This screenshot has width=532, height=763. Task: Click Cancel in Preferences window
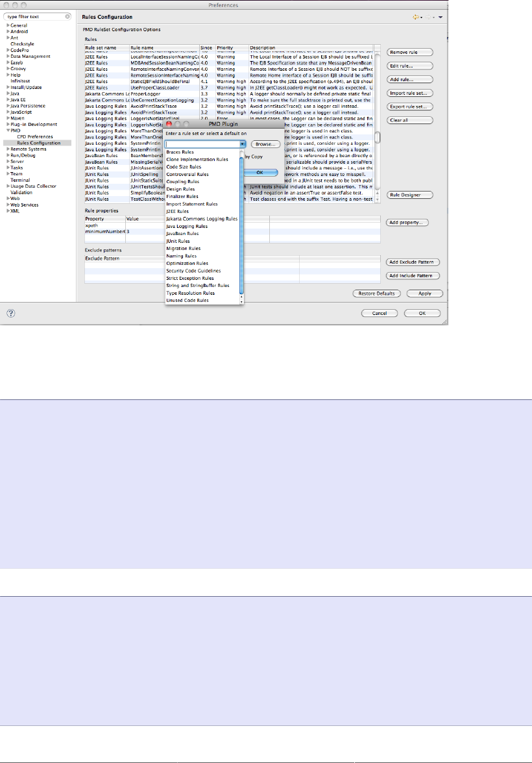(380, 314)
